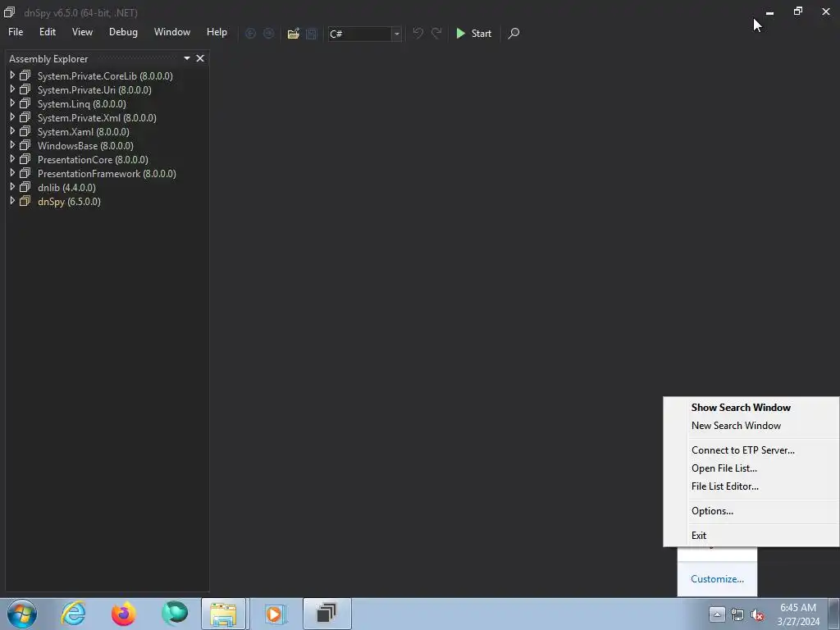Click the navigate back arrow icon
The height and width of the screenshot is (630, 840).
pos(250,33)
